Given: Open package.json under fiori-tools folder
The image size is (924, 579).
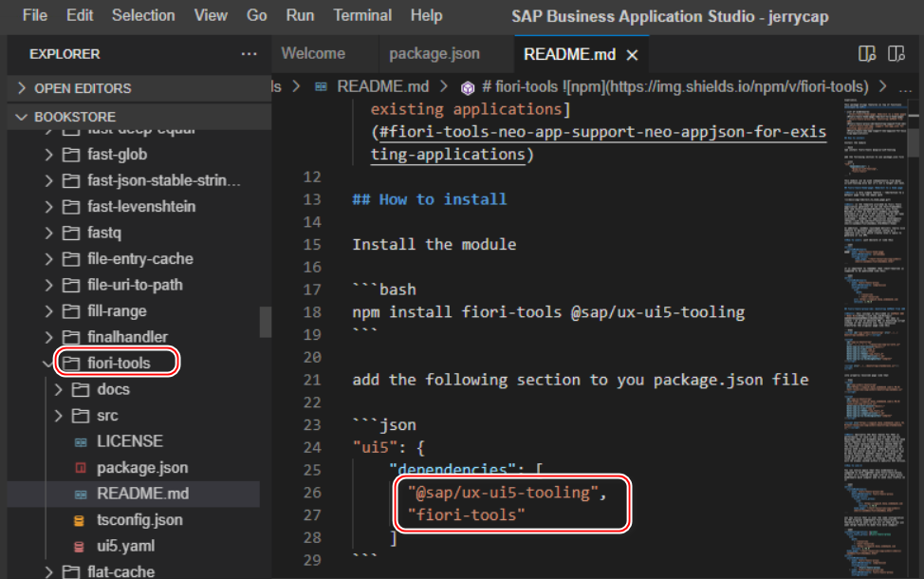Looking at the screenshot, I should point(142,468).
